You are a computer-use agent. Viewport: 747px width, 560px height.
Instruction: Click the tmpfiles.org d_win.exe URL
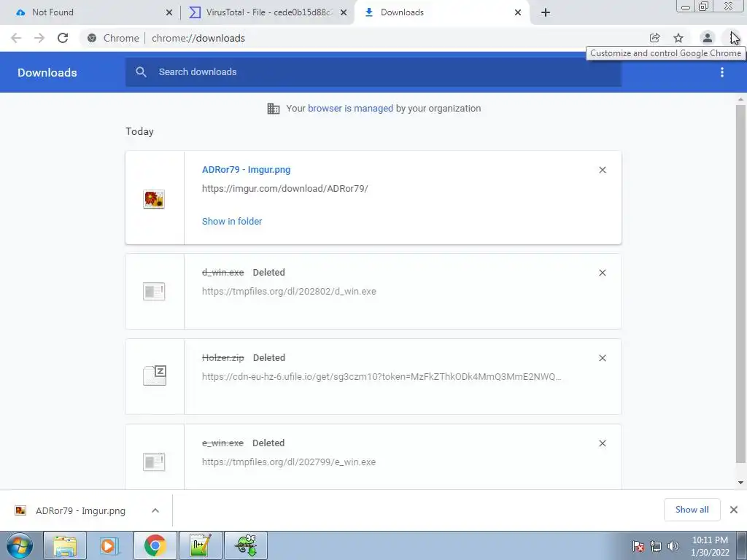289,292
